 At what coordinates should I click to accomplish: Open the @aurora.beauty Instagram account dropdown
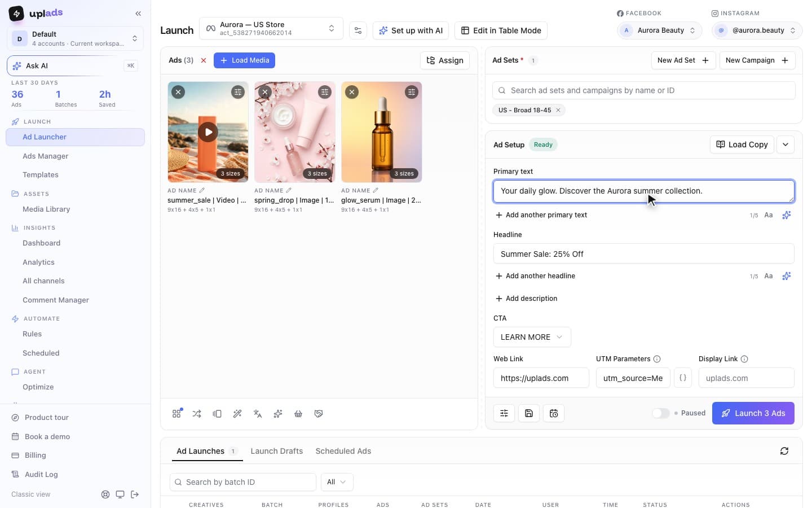757,30
